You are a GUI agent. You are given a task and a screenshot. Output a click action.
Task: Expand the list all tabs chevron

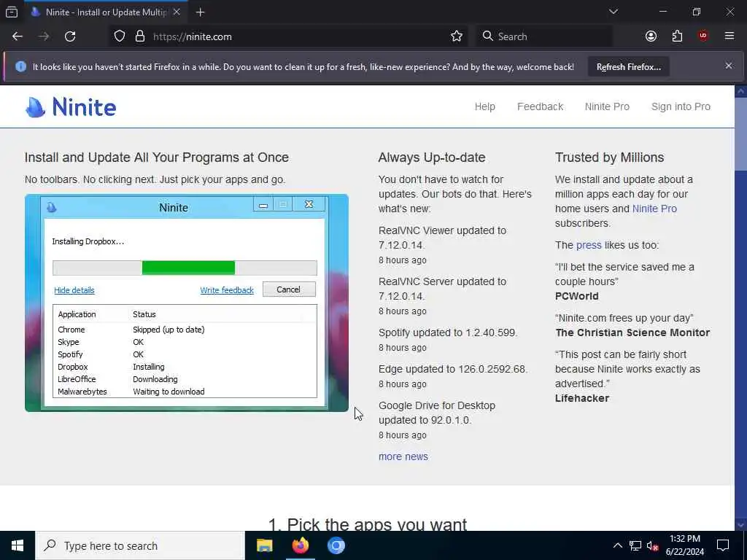point(613,12)
